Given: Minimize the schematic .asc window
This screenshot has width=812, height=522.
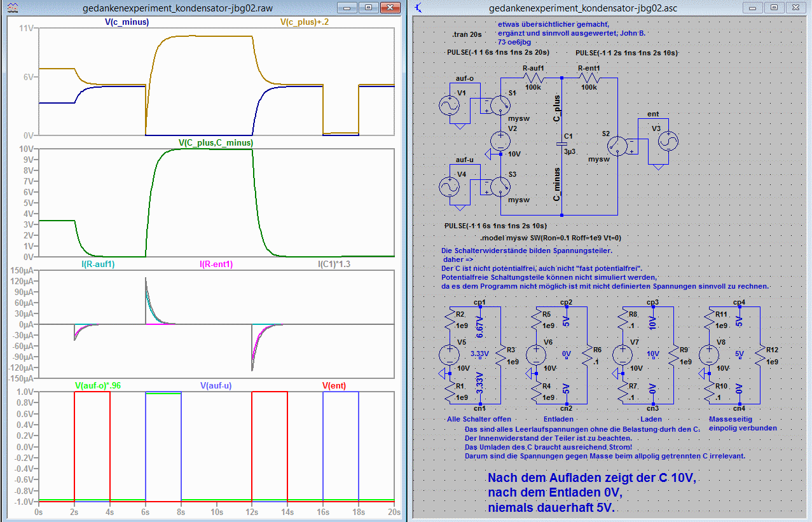Looking at the screenshot, I should pyautogui.click(x=754, y=8).
